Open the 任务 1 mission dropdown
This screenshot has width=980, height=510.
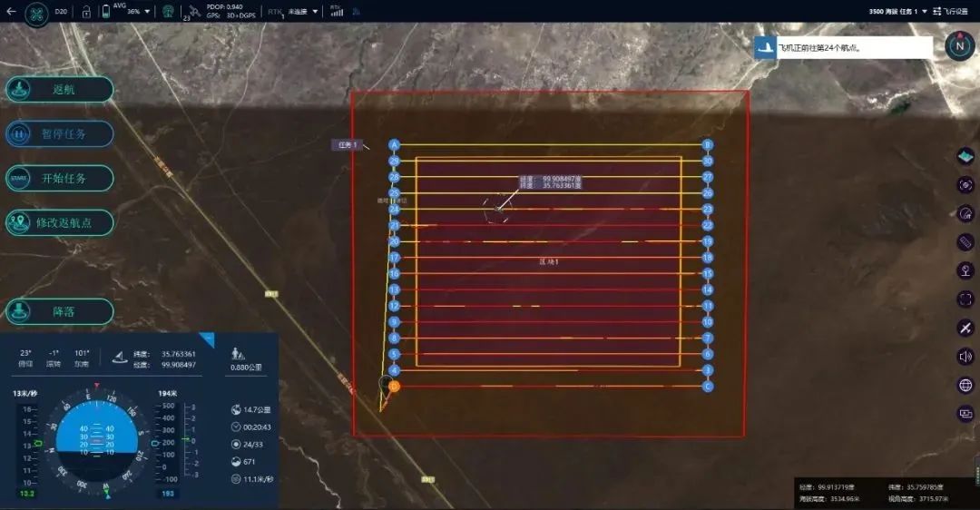click(x=924, y=12)
